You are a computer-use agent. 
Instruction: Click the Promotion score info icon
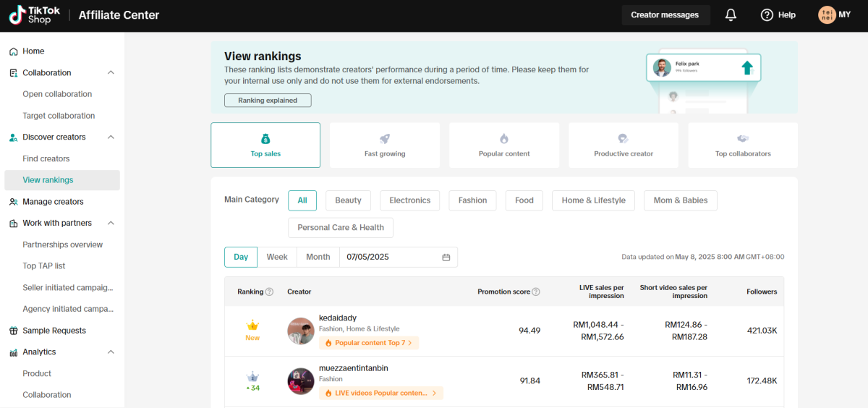[536, 292]
